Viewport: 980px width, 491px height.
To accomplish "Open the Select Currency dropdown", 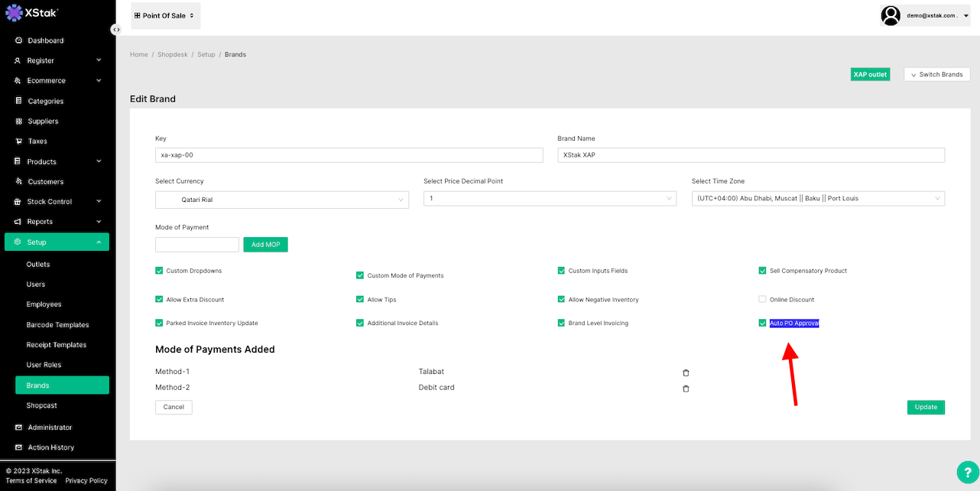I will point(282,200).
